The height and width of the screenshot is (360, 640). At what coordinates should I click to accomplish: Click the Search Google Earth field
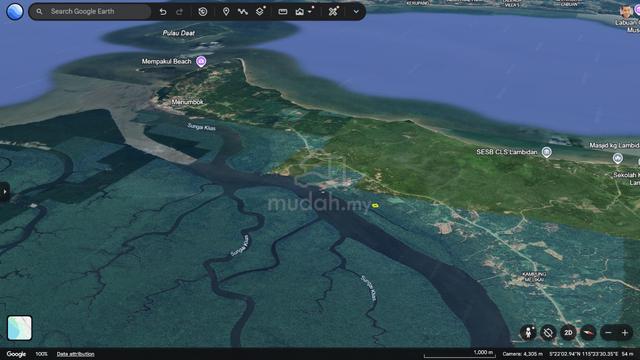pyautogui.click(x=90, y=11)
